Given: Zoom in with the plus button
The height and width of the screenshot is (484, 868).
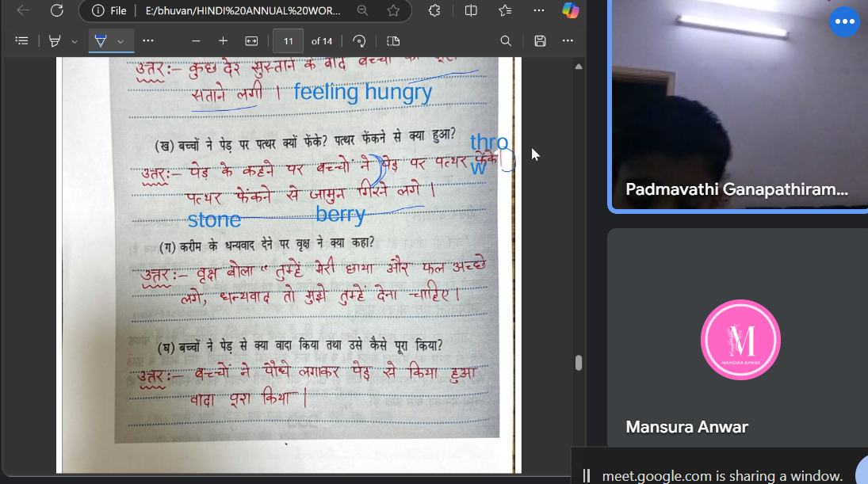Looking at the screenshot, I should click(223, 40).
